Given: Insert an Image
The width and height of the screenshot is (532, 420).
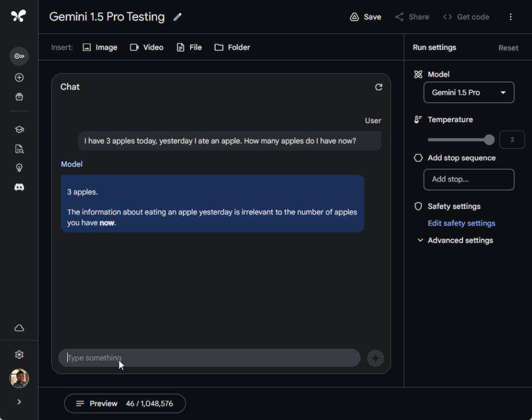Looking at the screenshot, I should coord(100,48).
